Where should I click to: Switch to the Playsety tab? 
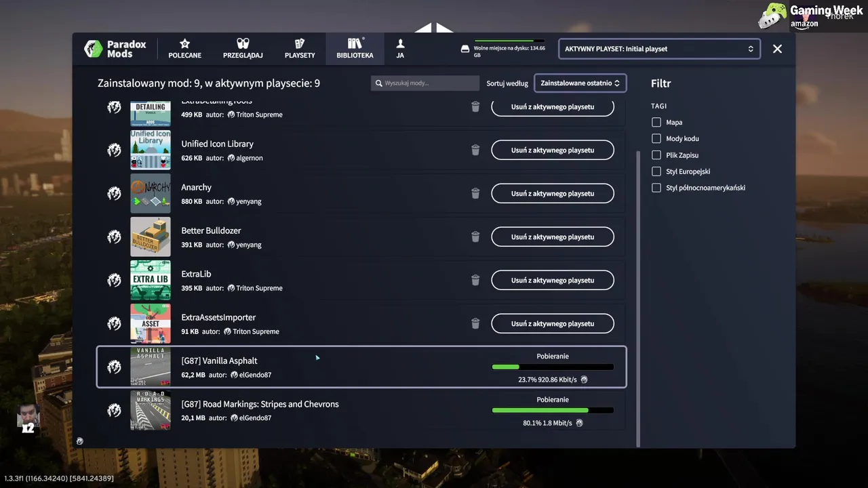click(x=300, y=49)
